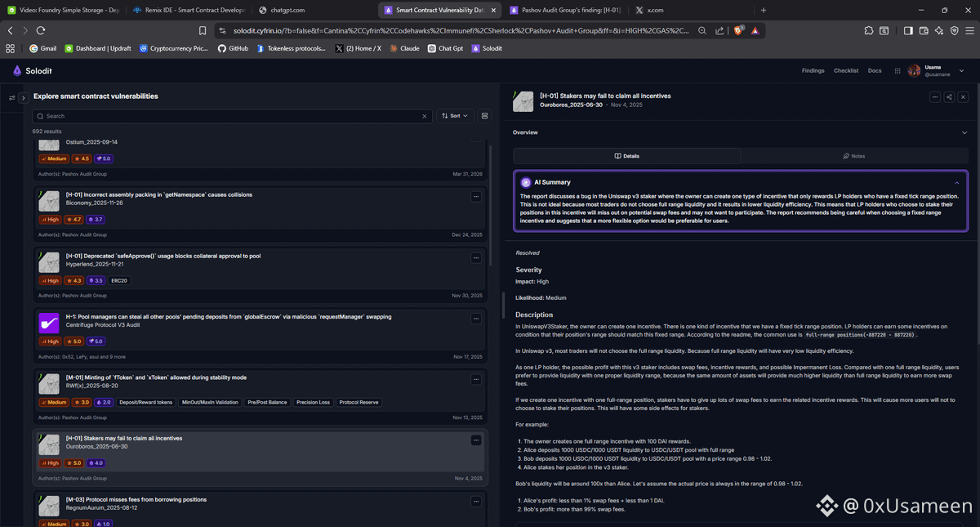Screen dimensions: 980x527
Task: Click the ERC20 tag on Hyperlend finding
Action: (x=119, y=280)
